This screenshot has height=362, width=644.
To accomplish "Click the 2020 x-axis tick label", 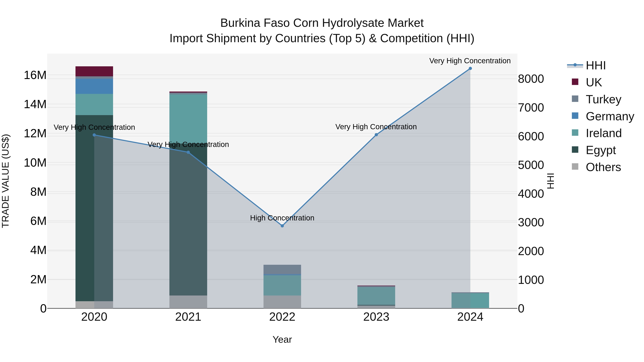I will point(94,317).
